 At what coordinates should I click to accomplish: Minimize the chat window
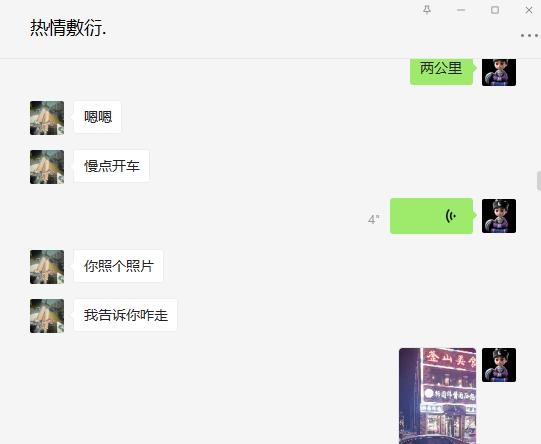coord(461,10)
